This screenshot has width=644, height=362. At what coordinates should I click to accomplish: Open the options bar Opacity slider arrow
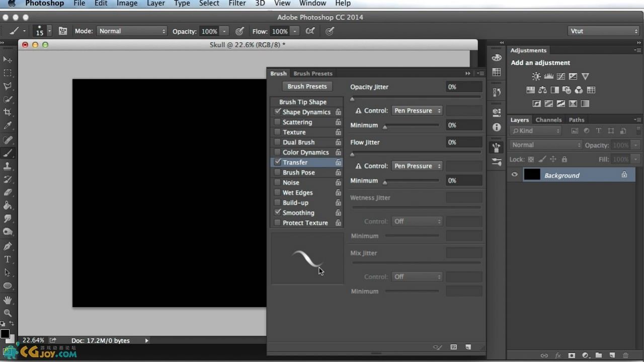pyautogui.click(x=224, y=31)
